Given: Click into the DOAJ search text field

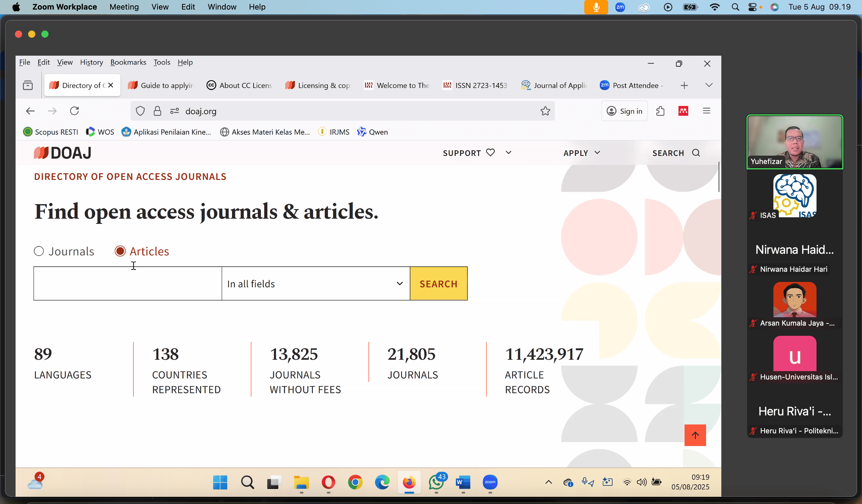Looking at the screenshot, I should [x=128, y=283].
